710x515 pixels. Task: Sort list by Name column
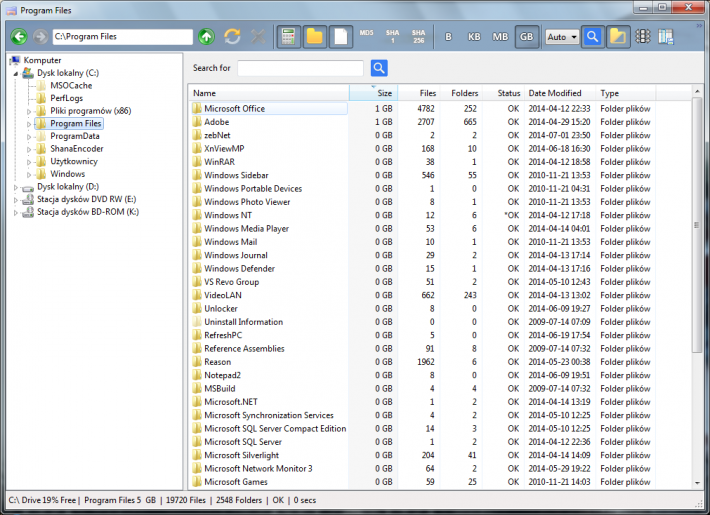(269, 93)
